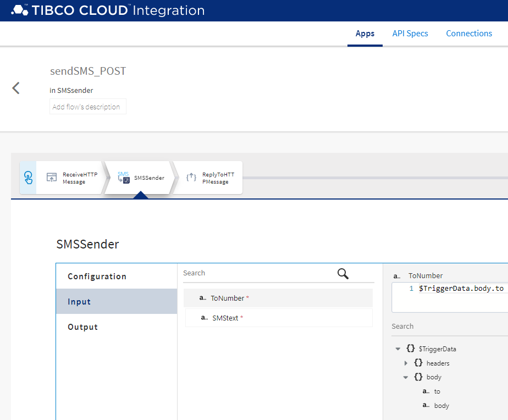The height and width of the screenshot is (420, 508).
Task: Click the sendSMS_POST flow title
Action: coord(88,71)
